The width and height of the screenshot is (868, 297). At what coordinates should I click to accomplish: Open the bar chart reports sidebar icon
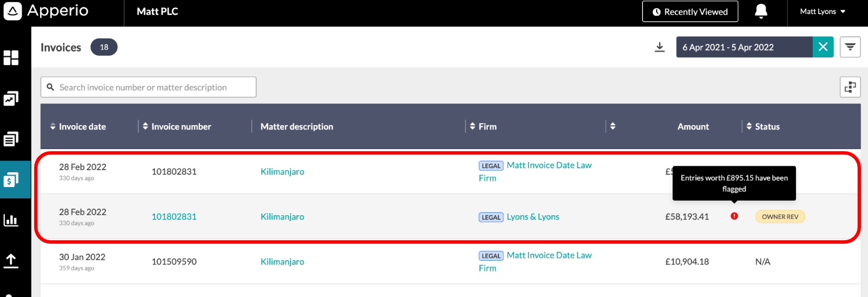tap(11, 220)
